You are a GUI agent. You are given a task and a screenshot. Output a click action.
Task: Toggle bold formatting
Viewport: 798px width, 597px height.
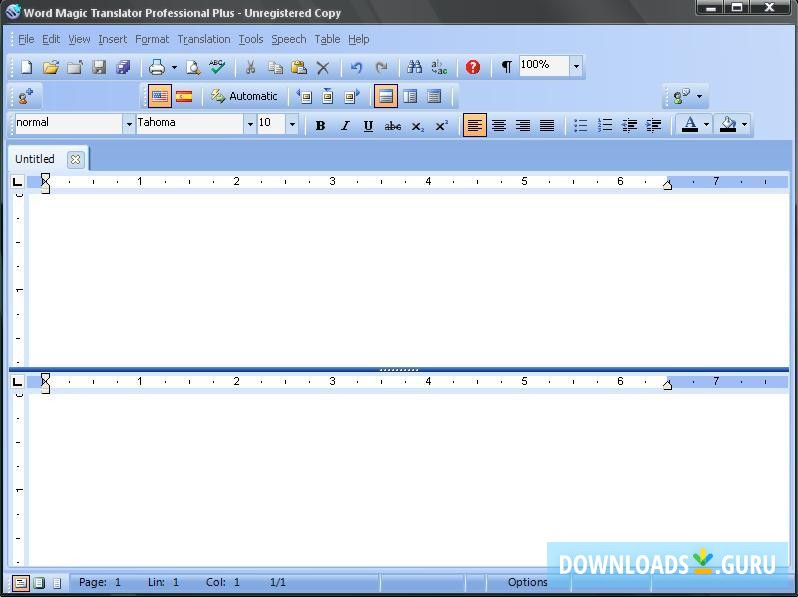[320, 126]
